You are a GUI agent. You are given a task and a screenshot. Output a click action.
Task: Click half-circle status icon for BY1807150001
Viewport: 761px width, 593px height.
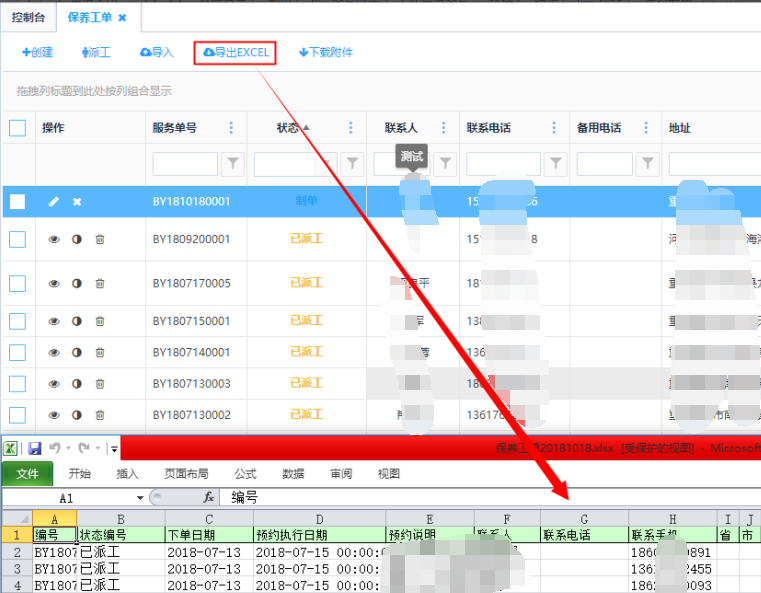click(77, 322)
